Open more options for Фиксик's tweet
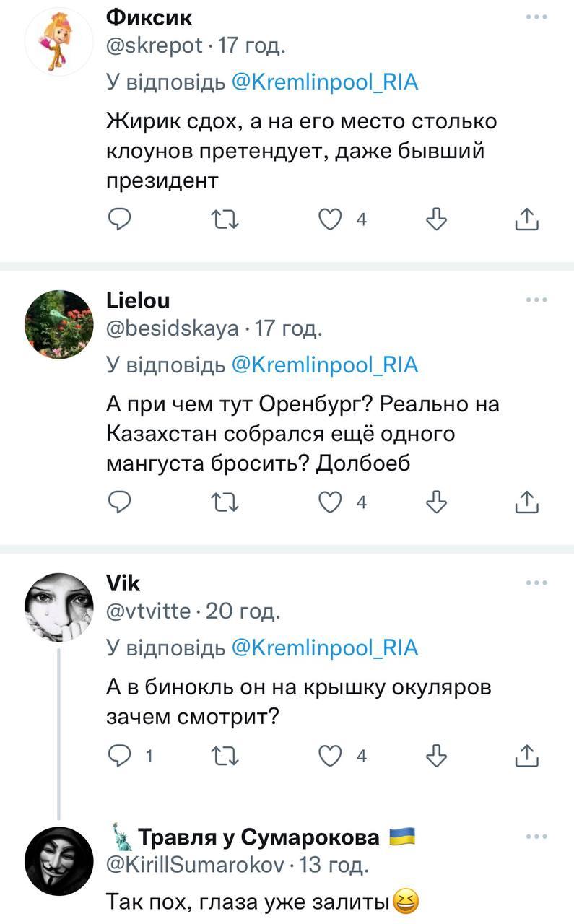Screen dimensions: 574x924 (x=536, y=17)
